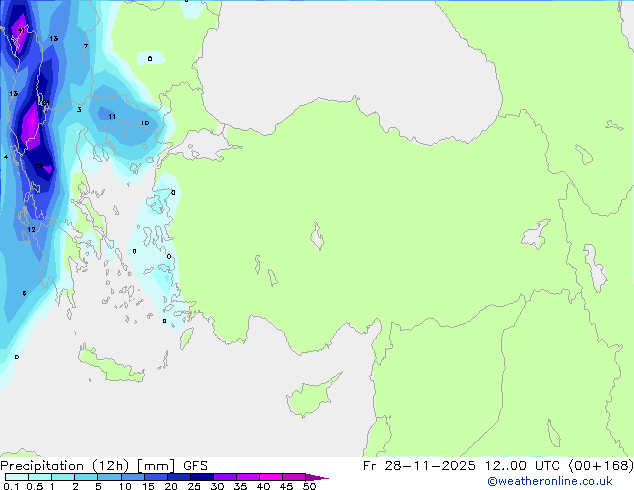Select the 0.5–1 mm legend swatch
The height and width of the screenshot is (490, 634).
(x=40, y=477)
